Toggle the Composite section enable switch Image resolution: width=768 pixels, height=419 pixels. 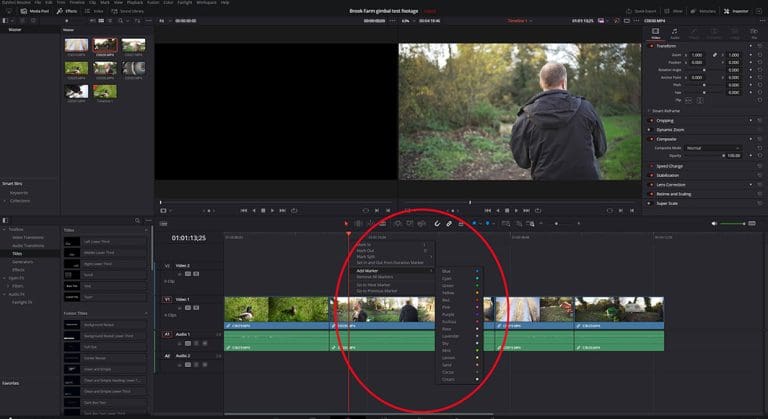651,139
